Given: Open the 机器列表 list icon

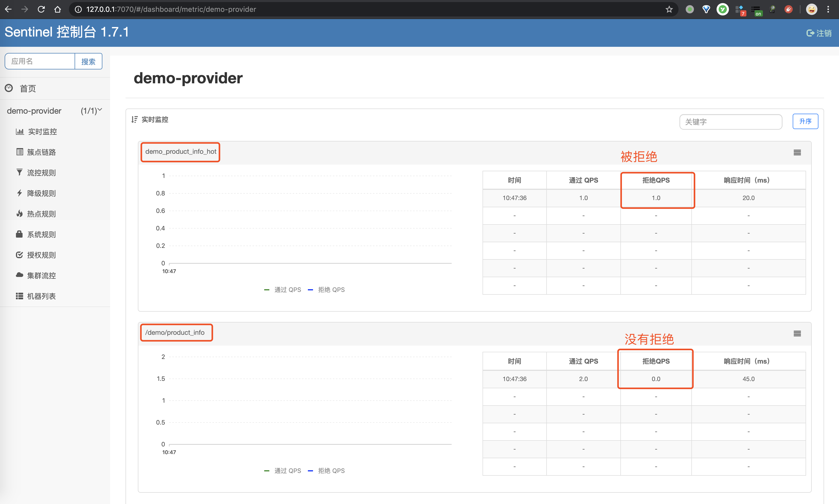Looking at the screenshot, I should (19, 296).
